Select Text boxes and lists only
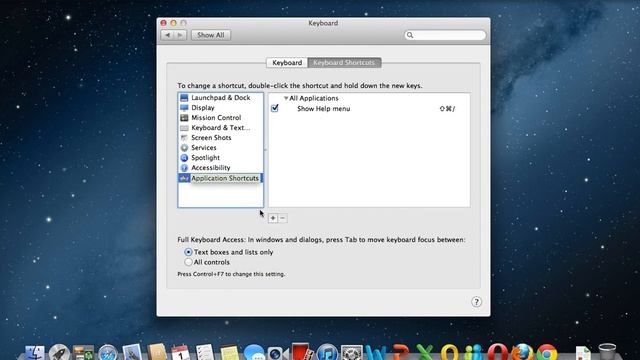 tap(188, 252)
